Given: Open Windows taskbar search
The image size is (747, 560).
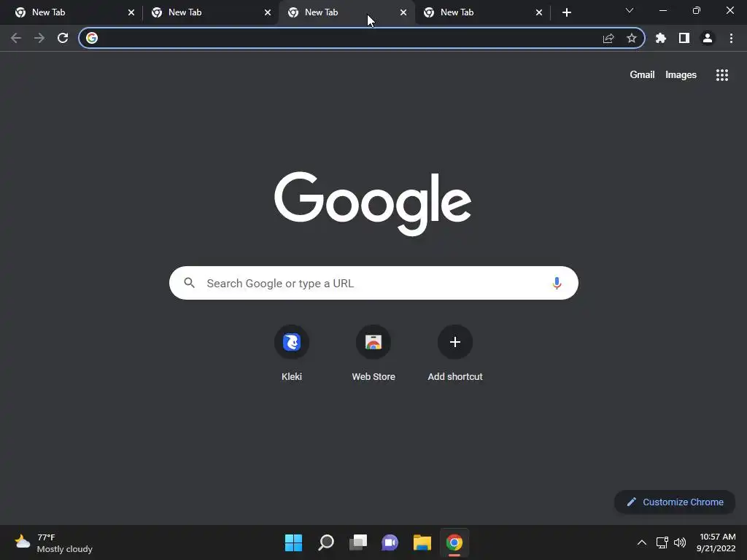Looking at the screenshot, I should (326, 542).
